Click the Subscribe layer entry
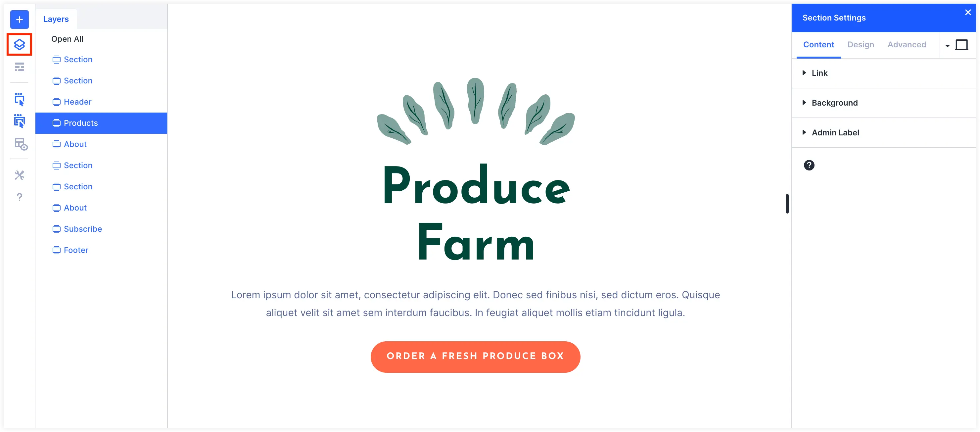This screenshot has height=432, width=980. [83, 228]
